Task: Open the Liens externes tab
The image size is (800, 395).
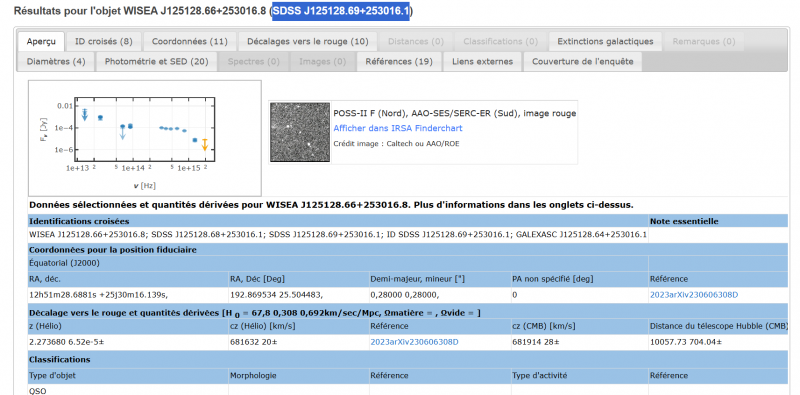Action: pyautogui.click(x=483, y=61)
